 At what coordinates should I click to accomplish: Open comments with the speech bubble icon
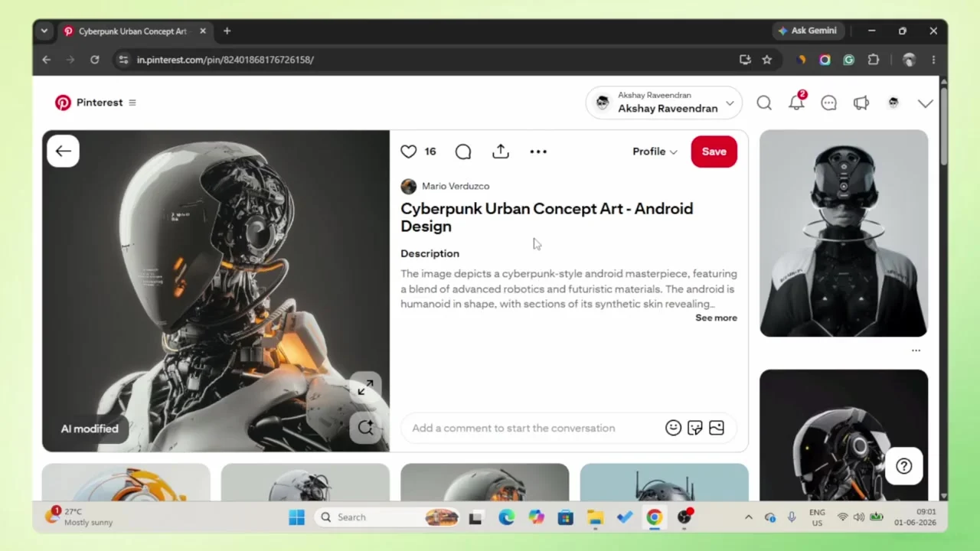coord(463,152)
